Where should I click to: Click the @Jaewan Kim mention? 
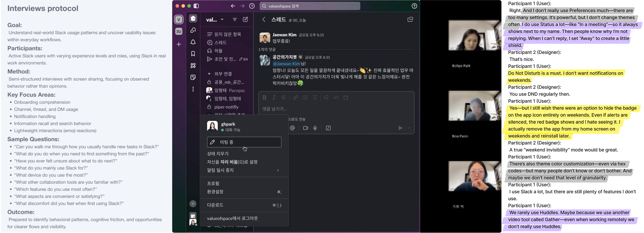pos(287,64)
